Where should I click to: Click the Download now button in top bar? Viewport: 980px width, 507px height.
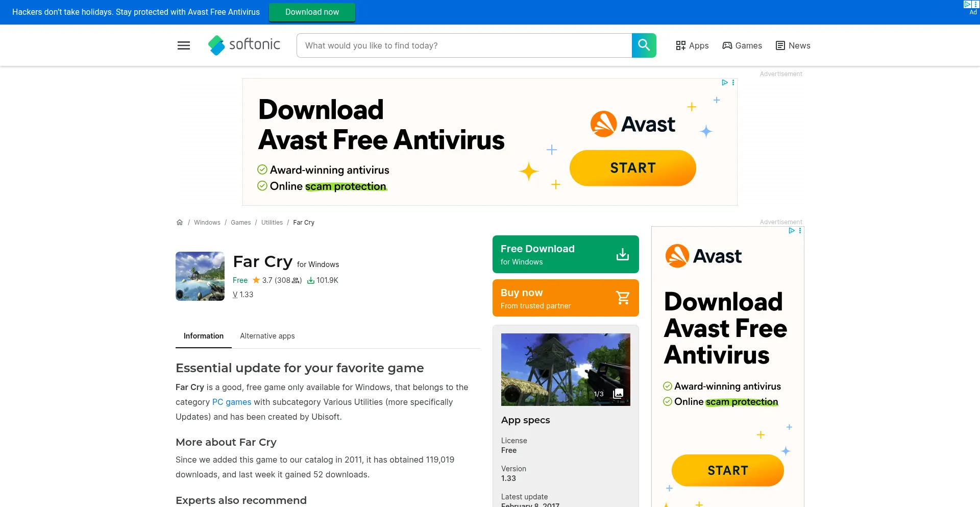[x=312, y=12]
